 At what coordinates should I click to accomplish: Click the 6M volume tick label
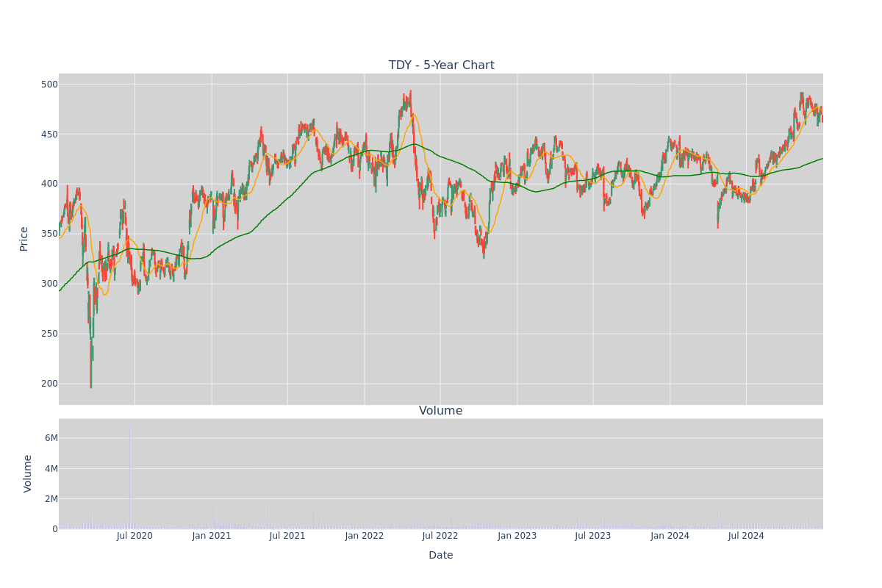pos(51,438)
